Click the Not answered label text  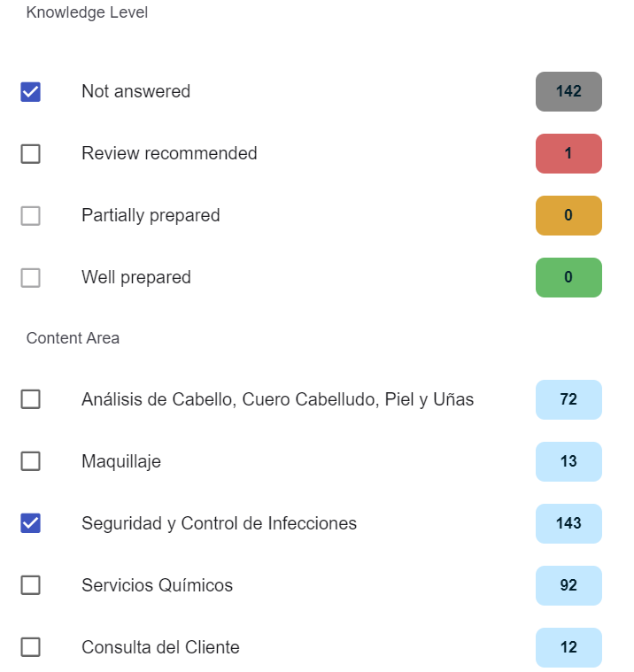[x=135, y=91]
